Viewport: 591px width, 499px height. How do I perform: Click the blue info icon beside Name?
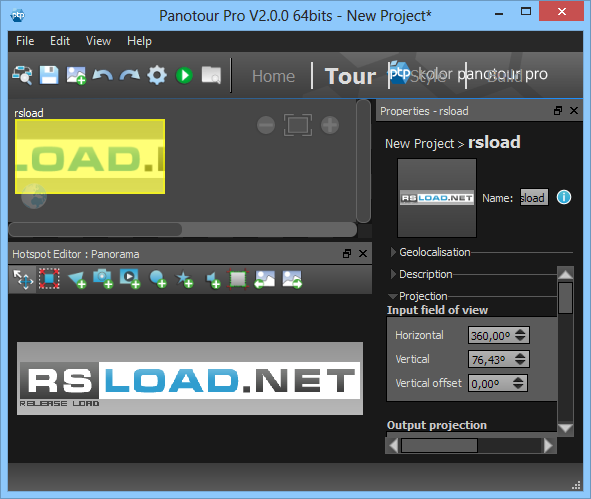(564, 197)
